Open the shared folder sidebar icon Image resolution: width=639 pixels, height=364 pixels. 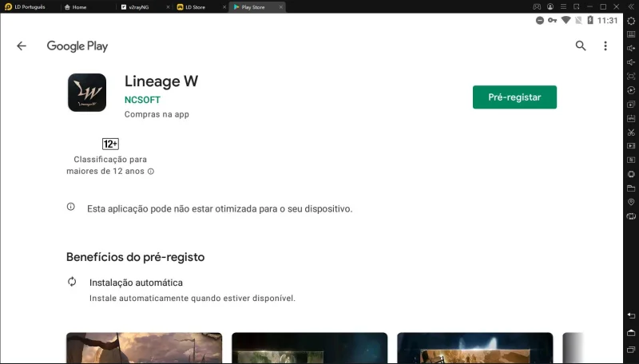631,188
